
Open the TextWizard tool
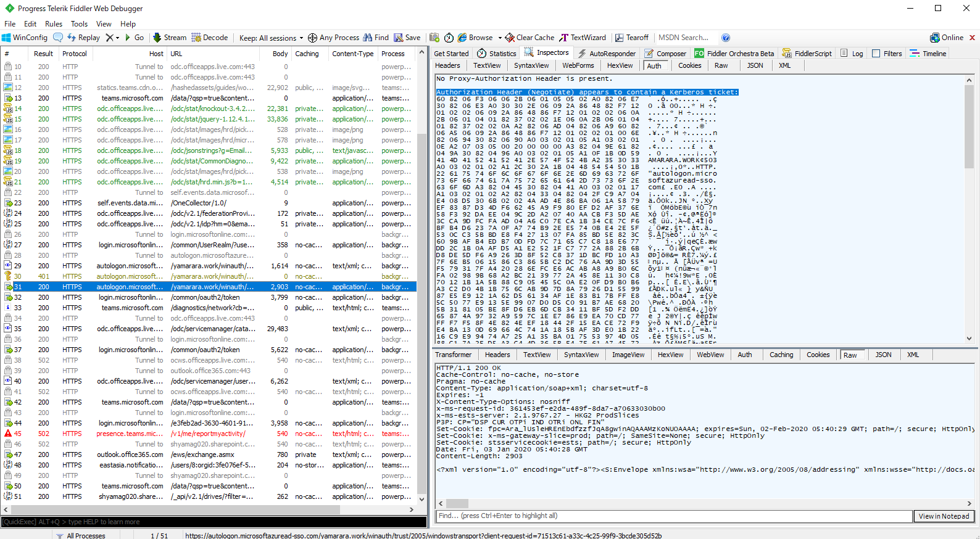583,38
